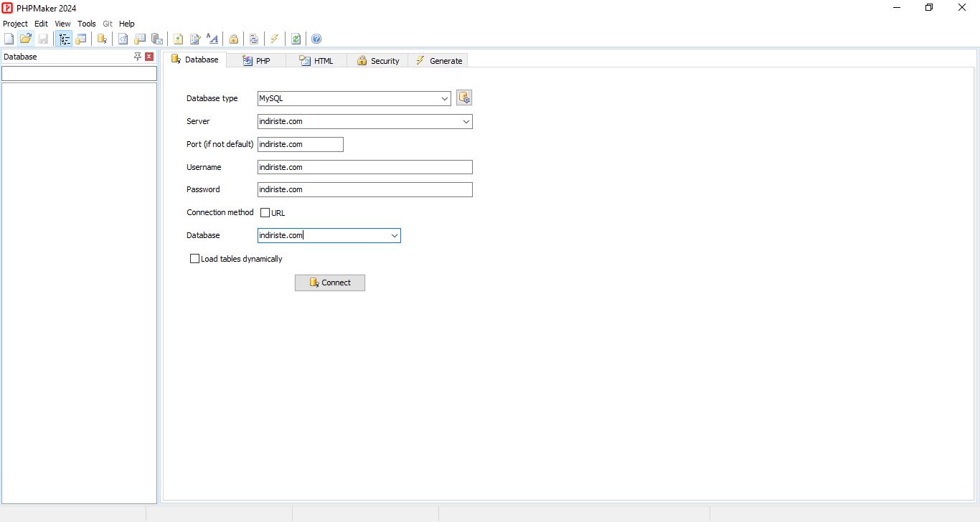980x522 pixels.
Task: Pin the Database side panel
Action: 138,57
